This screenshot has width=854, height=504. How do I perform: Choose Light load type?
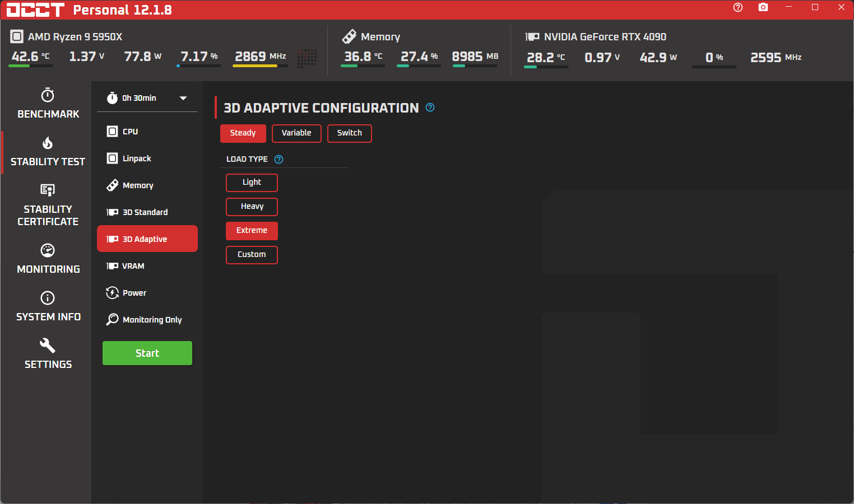click(252, 183)
